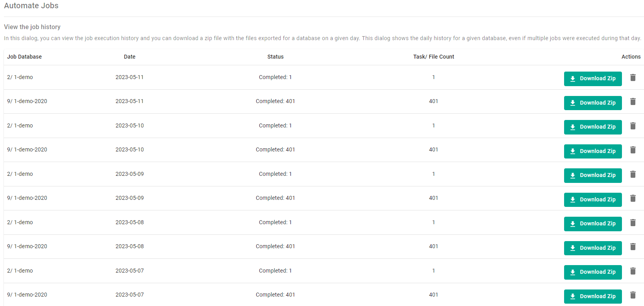Image resolution: width=644 pixels, height=306 pixels.
Task: Download Zip for 1-demo-2020 on 2023-05-09
Action: (592, 200)
